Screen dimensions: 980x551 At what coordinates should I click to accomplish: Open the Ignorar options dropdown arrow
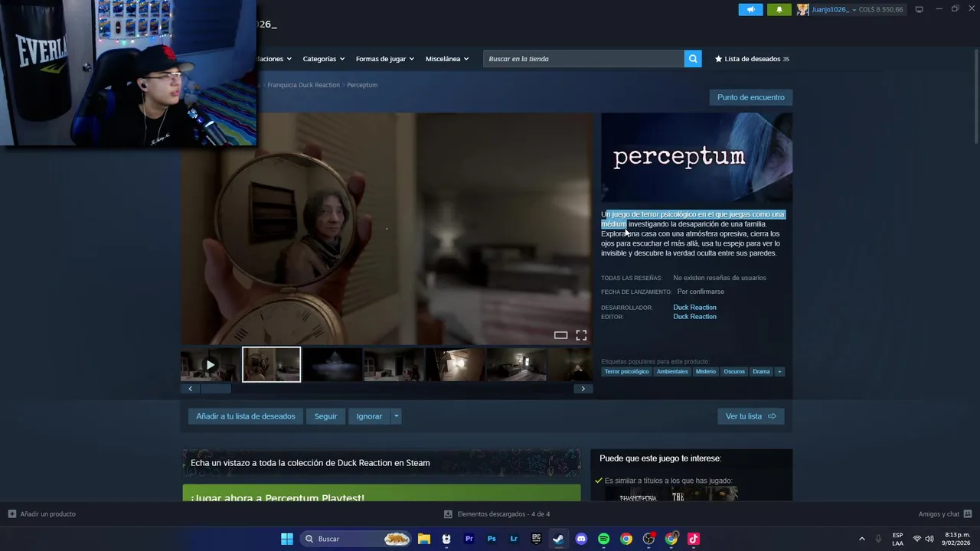[396, 416]
